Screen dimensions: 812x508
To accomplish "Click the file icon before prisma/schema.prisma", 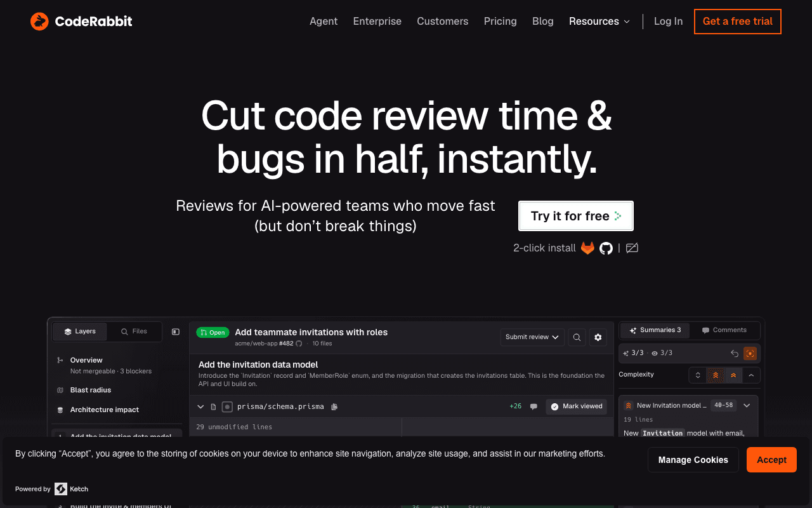I will pyautogui.click(x=213, y=406).
